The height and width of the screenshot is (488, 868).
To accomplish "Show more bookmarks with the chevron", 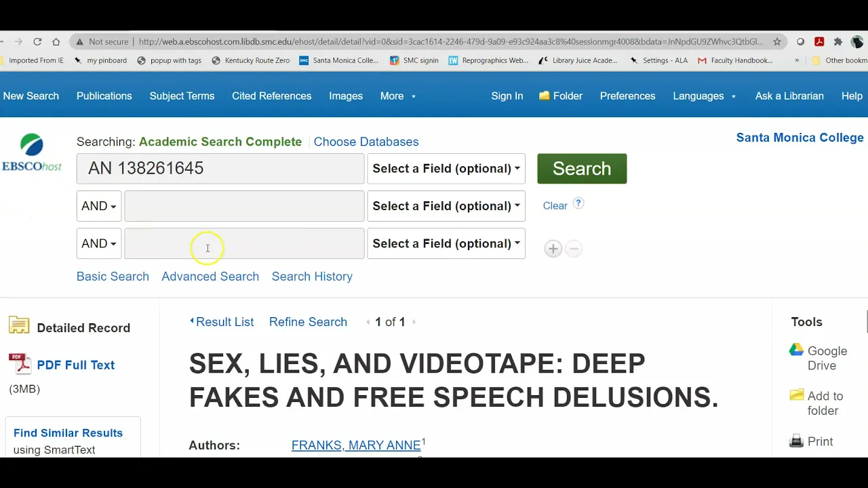I will pos(797,60).
